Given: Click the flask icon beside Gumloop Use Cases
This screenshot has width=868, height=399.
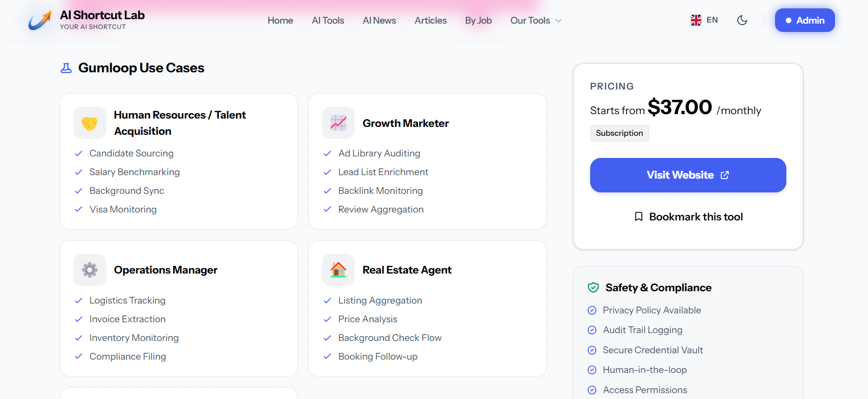Looking at the screenshot, I should 66,68.
